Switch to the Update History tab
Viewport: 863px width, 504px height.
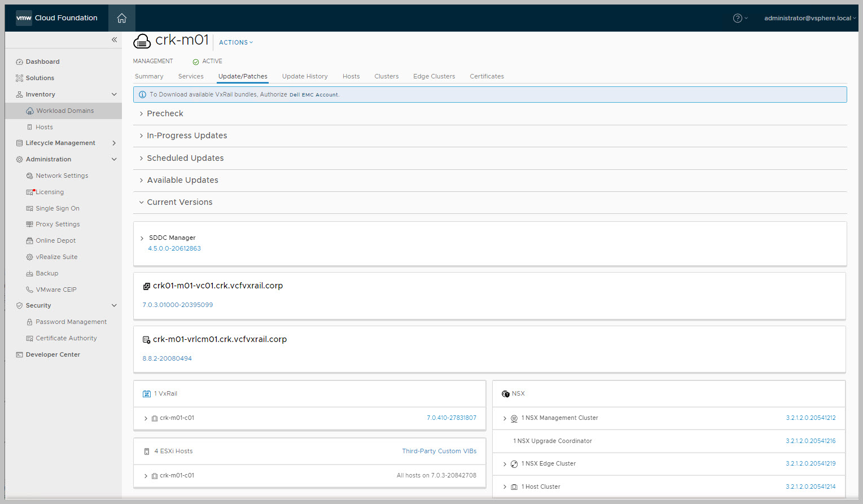tap(305, 77)
